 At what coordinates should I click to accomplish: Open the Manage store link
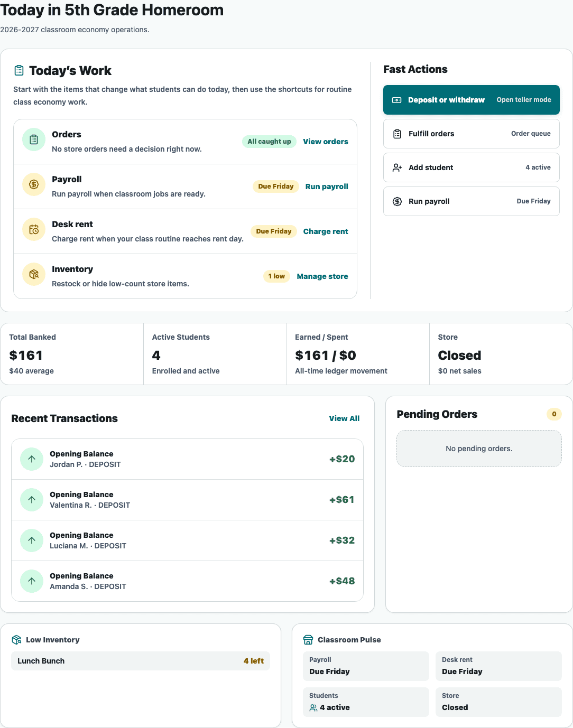[x=322, y=276]
